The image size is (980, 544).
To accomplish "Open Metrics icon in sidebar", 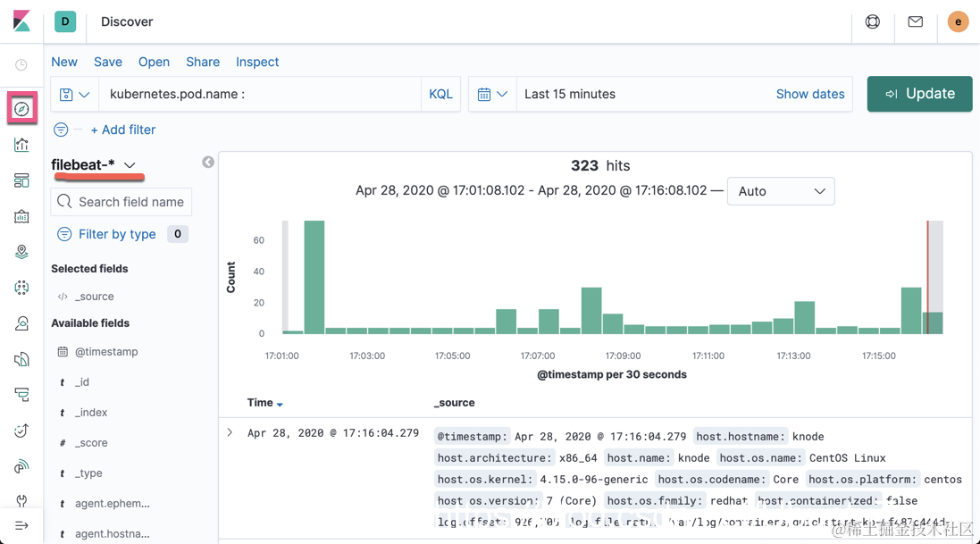I will pyautogui.click(x=21, y=323).
